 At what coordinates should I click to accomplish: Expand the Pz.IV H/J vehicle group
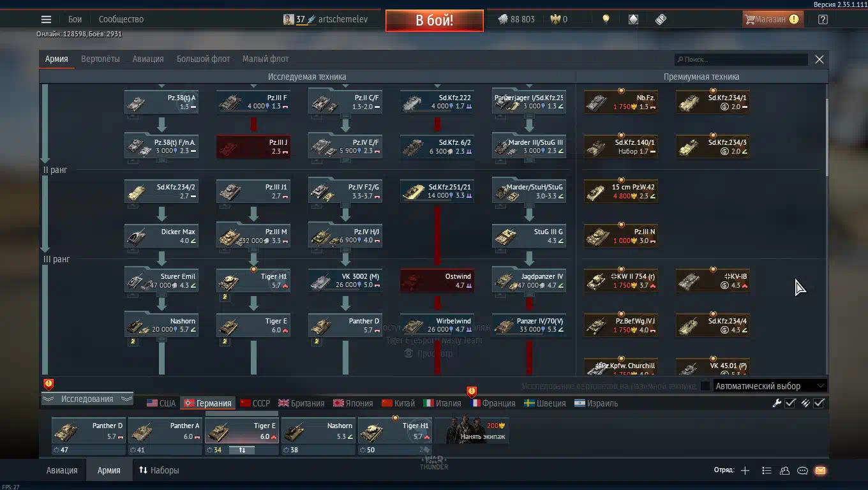(x=345, y=236)
